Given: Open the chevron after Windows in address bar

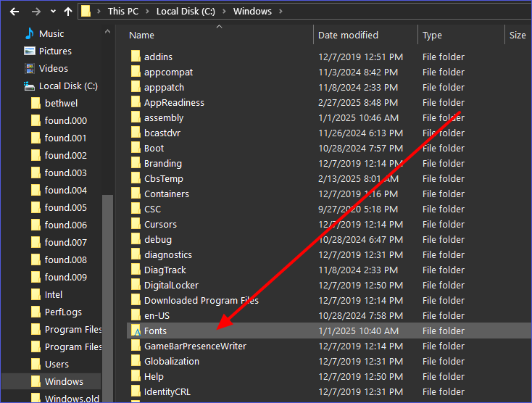Looking at the screenshot, I should (280, 12).
